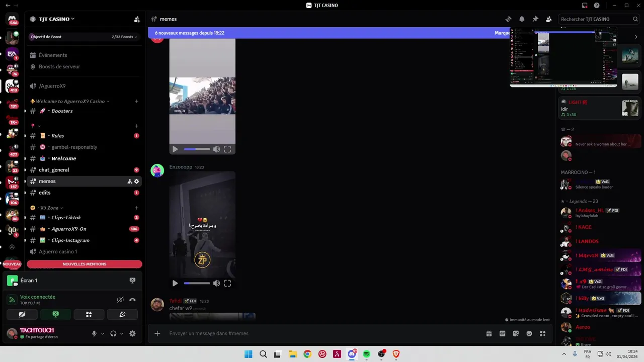Image resolution: width=644 pixels, height=362 pixels.
Task: Mute the microphone
Action: point(94,333)
